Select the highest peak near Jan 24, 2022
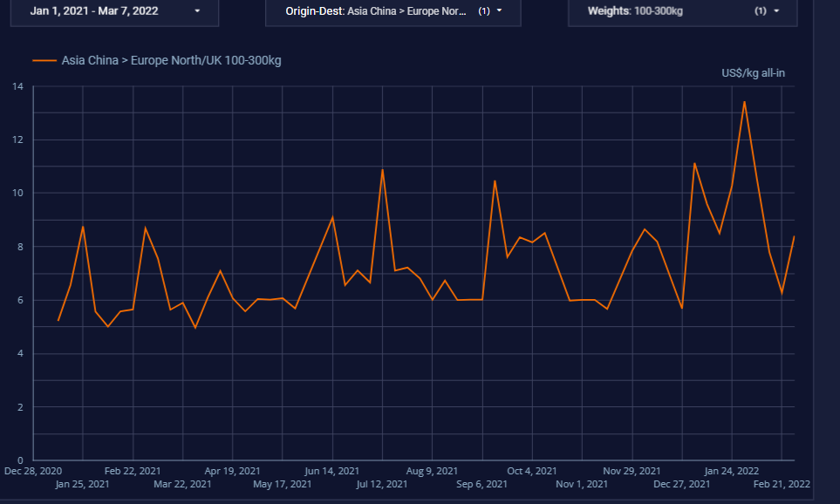Viewport: 840px width, 504px height. pyautogui.click(x=744, y=102)
